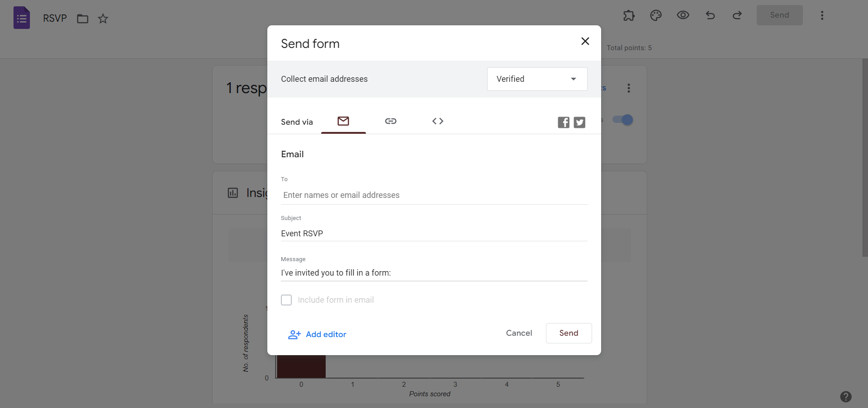
Task: Open the Google Forms home icon
Action: [x=22, y=18]
